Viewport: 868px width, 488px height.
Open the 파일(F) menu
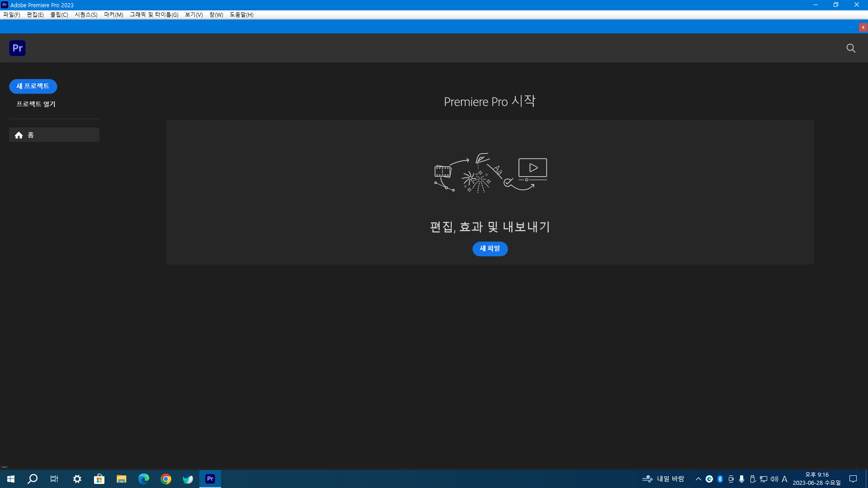11,14
